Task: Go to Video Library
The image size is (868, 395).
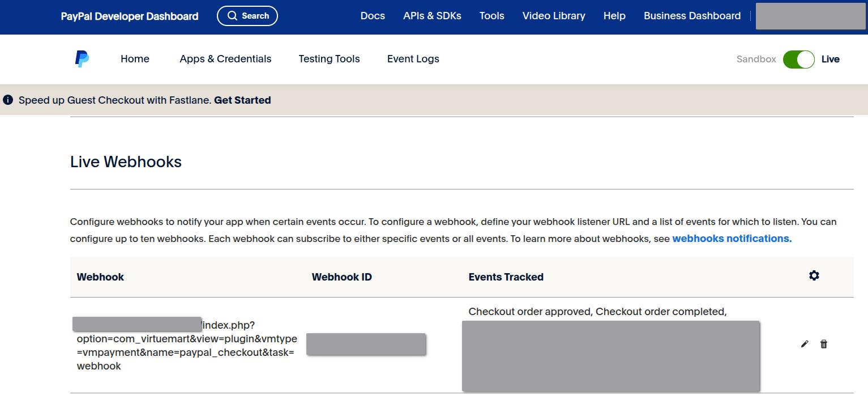Action: [x=554, y=16]
